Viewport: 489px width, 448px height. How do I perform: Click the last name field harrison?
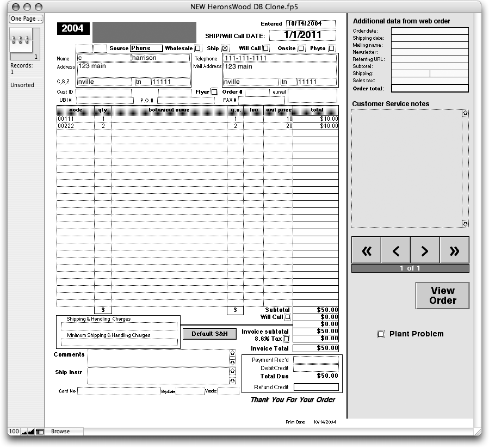[x=160, y=58]
